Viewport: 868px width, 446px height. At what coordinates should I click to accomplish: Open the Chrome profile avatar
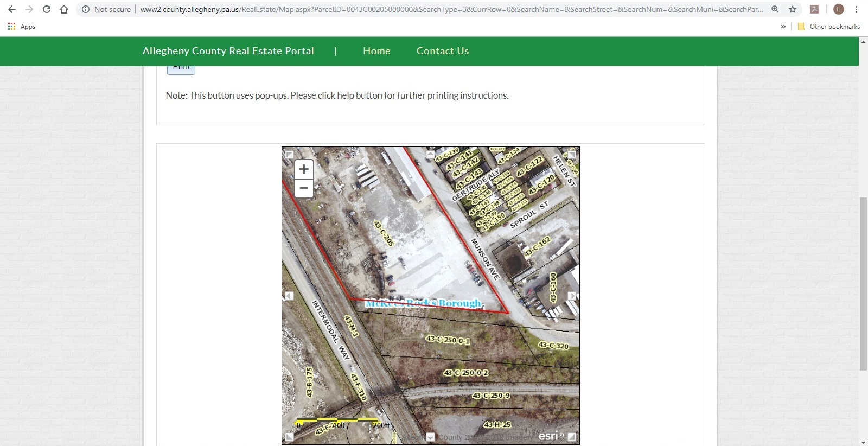point(839,9)
